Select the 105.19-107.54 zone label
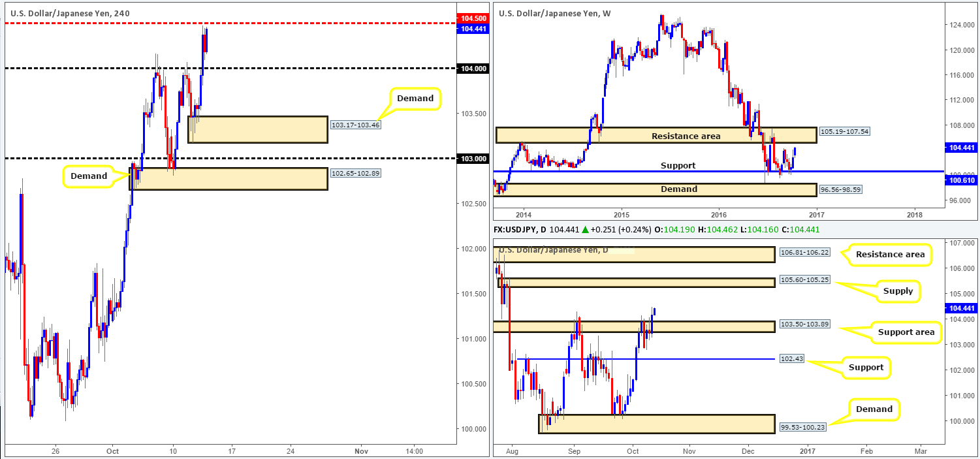This screenshot has height=459, width=980. click(846, 132)
